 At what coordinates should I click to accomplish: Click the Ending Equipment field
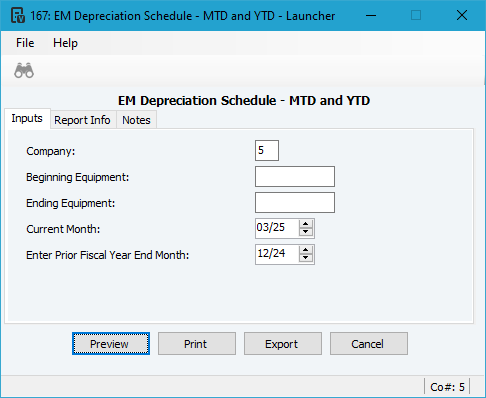tap(295, 202)
